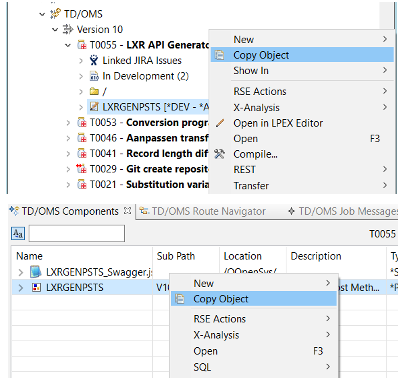Switch to TD/OMS Route Navigator tab
The height and width of the screenshot is (378, 400).
click(203, 211)
